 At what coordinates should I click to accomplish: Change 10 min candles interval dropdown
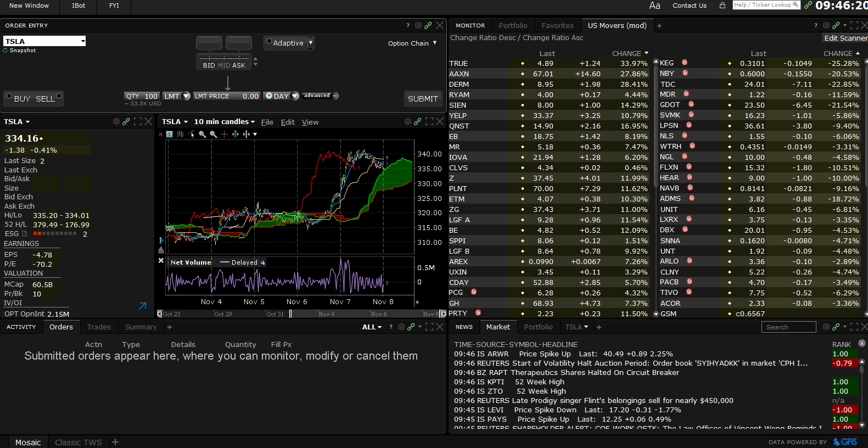(x=253, y=122)
